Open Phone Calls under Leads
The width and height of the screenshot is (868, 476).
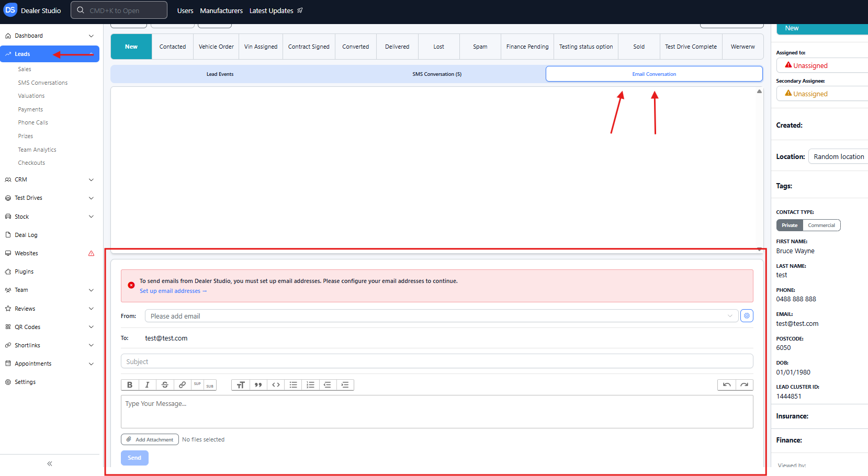(x=33, y=122)
